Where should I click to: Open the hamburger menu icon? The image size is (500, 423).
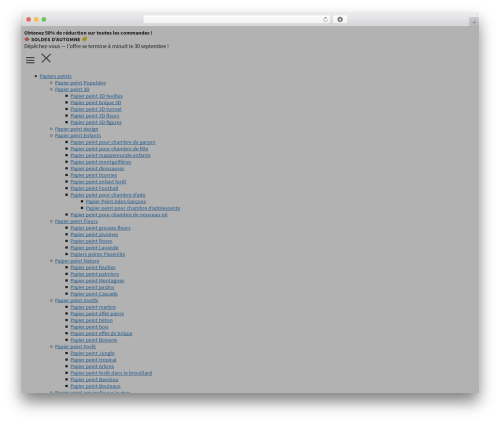point(30,60)
